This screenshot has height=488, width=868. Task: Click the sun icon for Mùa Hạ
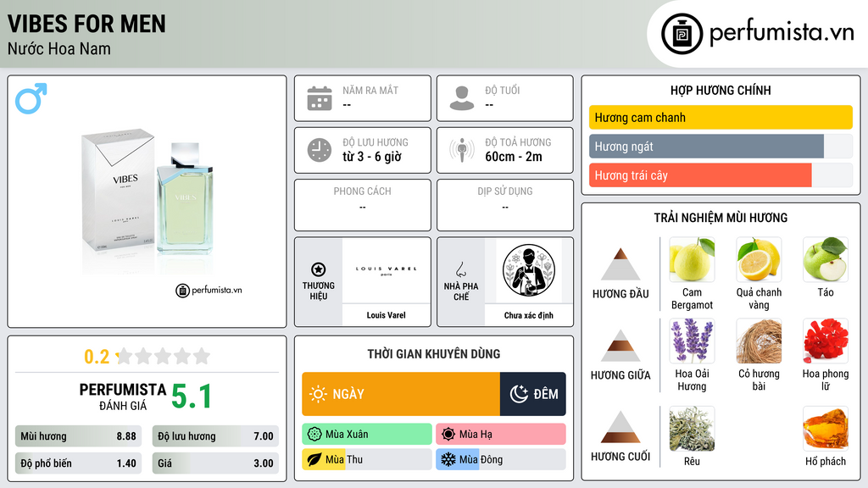448,435
